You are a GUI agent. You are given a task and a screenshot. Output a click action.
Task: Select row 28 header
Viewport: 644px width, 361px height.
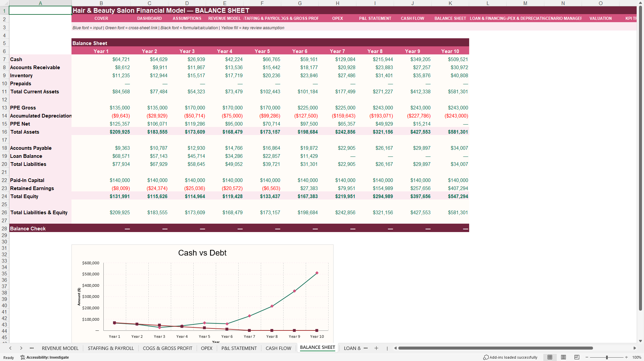point(4,229)
